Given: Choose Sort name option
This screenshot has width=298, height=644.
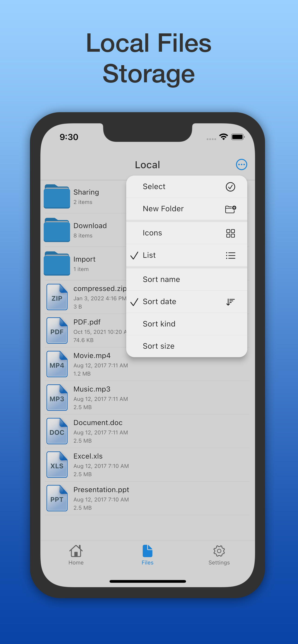Looking at the screenshot, I should click(x=187, y=280).
